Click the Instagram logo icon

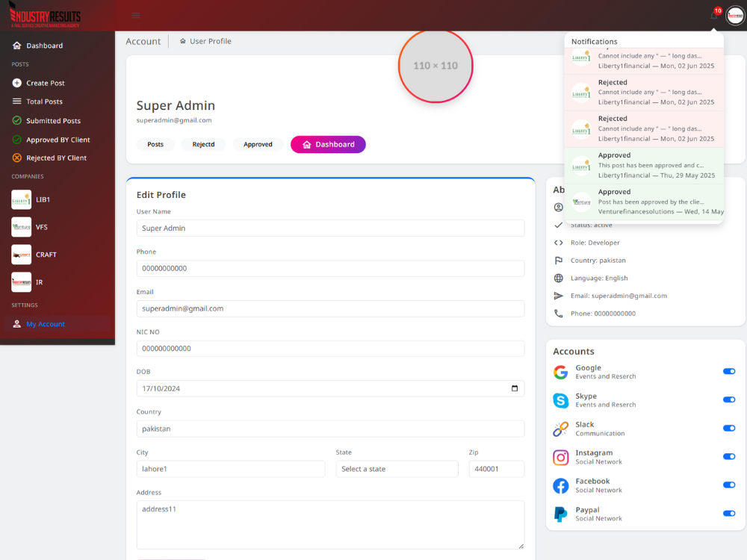point(561,458)
